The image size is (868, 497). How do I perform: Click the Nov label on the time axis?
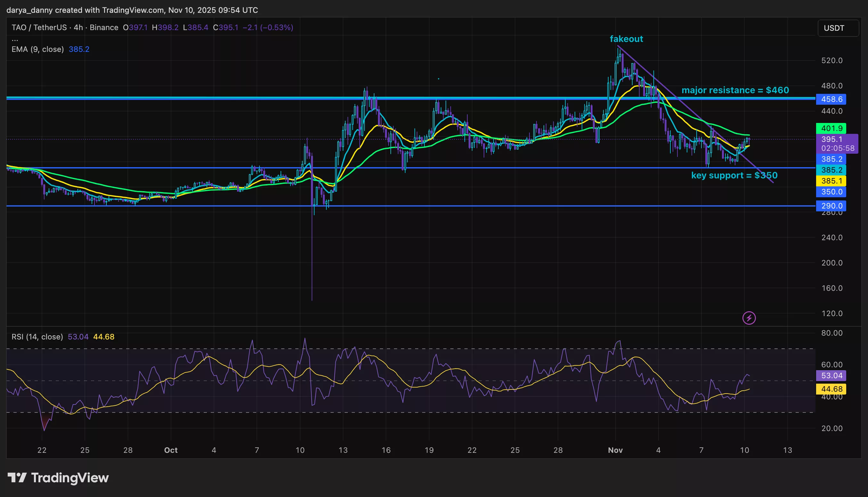(616, 450)
